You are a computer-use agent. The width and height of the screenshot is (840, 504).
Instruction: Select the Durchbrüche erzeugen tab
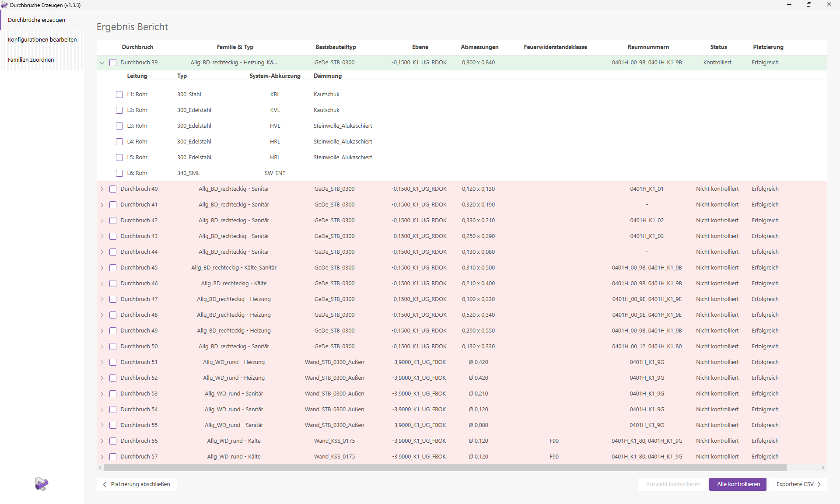(36, 20)
